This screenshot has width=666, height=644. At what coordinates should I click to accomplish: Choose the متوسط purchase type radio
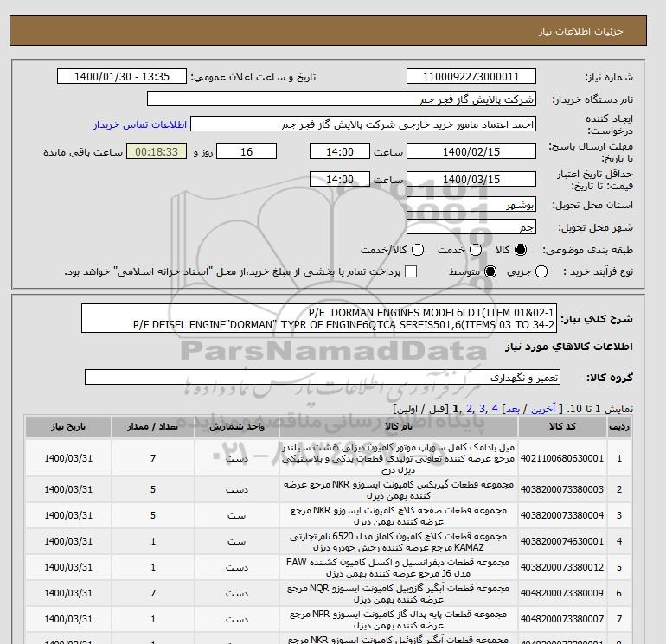[x=490, y=271]
